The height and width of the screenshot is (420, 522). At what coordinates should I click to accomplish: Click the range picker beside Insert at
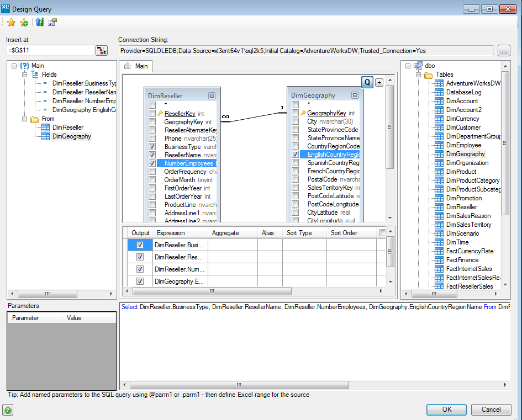click(x=102, y=51)
